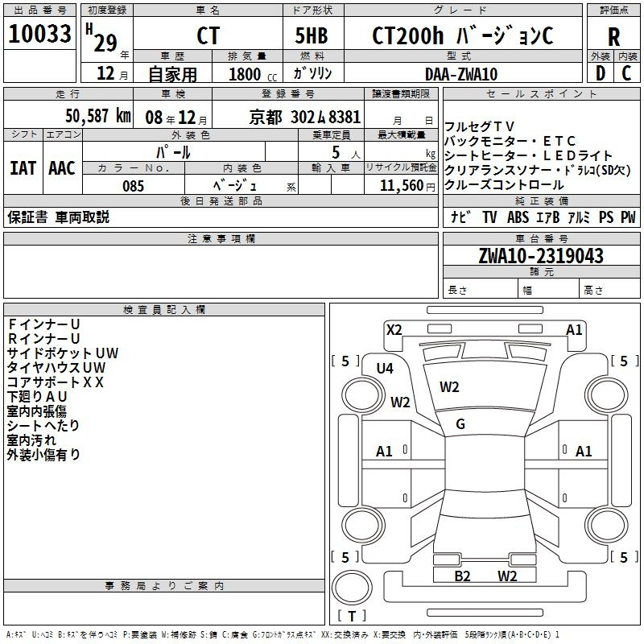Click the ナビ equipment label
644x644 pixels.
(460, 217)
